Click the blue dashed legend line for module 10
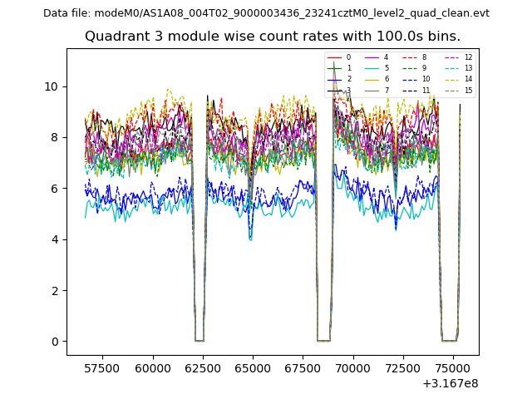Image resolution: width=532 pixels, height=399 pixels. pyautogui.click(x=410, y=79)
